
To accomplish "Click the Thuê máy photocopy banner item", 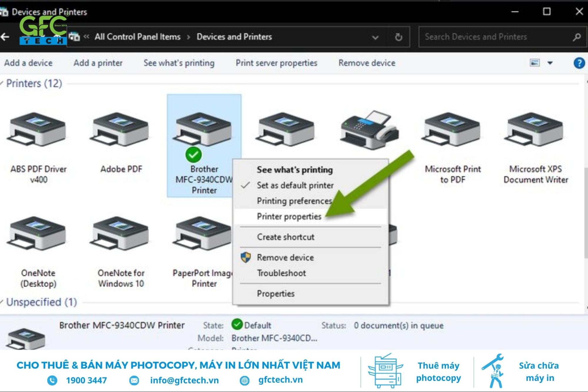I will pos(438,372).
